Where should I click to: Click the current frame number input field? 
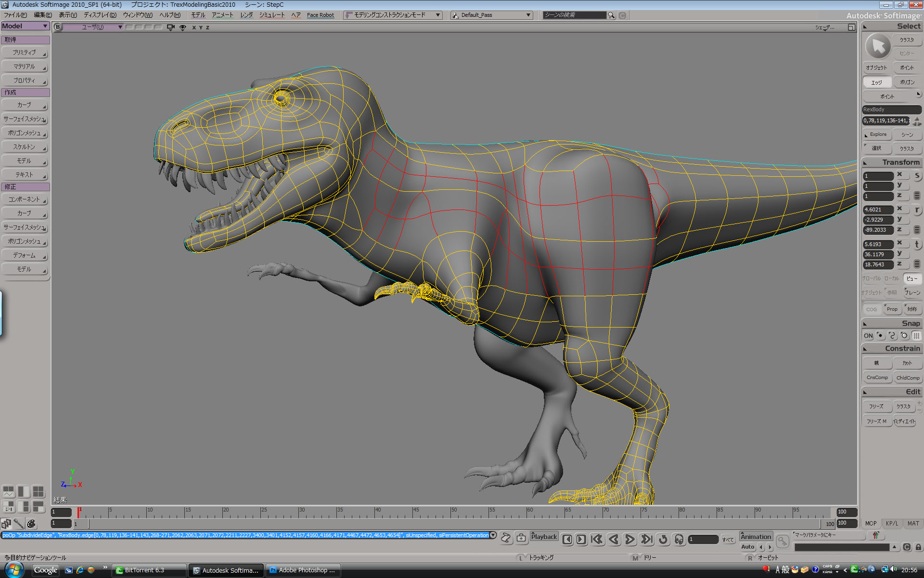703,540
